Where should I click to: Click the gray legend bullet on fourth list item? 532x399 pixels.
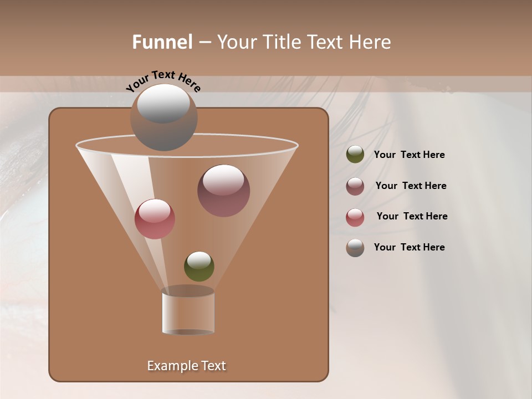[354, 248]
